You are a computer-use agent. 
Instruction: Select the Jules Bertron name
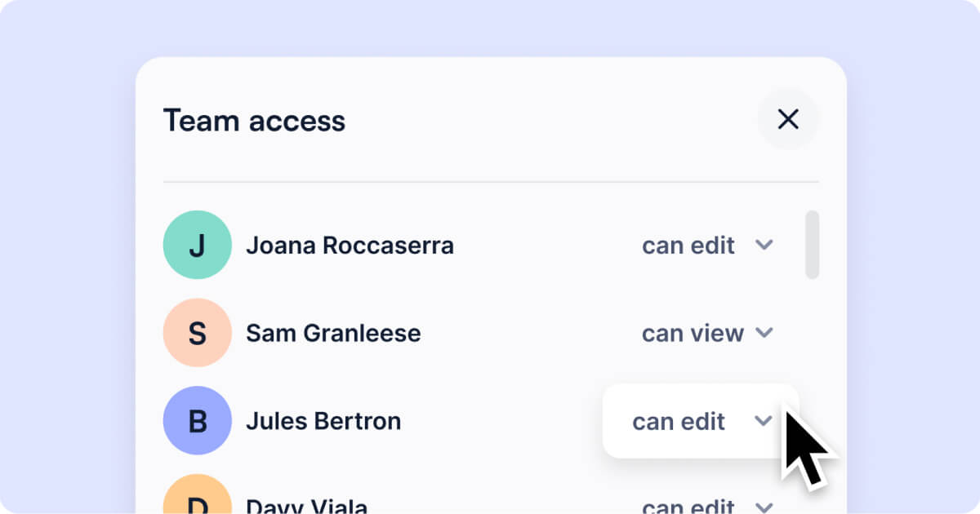(323, 421)
